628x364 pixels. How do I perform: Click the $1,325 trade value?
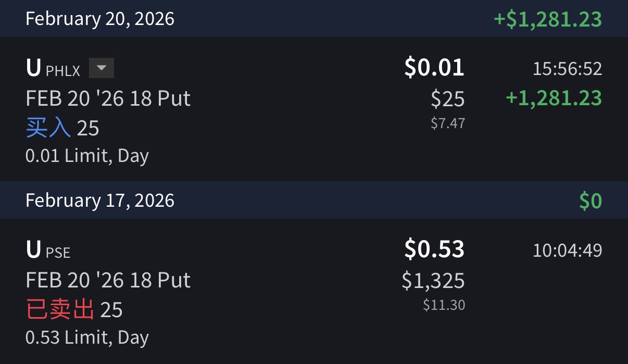(433, 281)
